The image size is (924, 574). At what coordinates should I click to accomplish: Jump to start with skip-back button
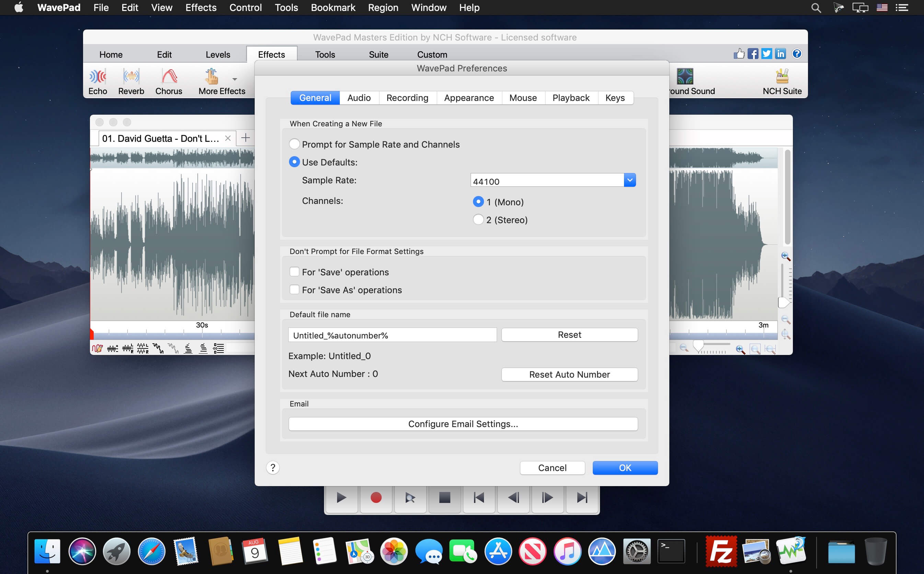coord(479,497)
